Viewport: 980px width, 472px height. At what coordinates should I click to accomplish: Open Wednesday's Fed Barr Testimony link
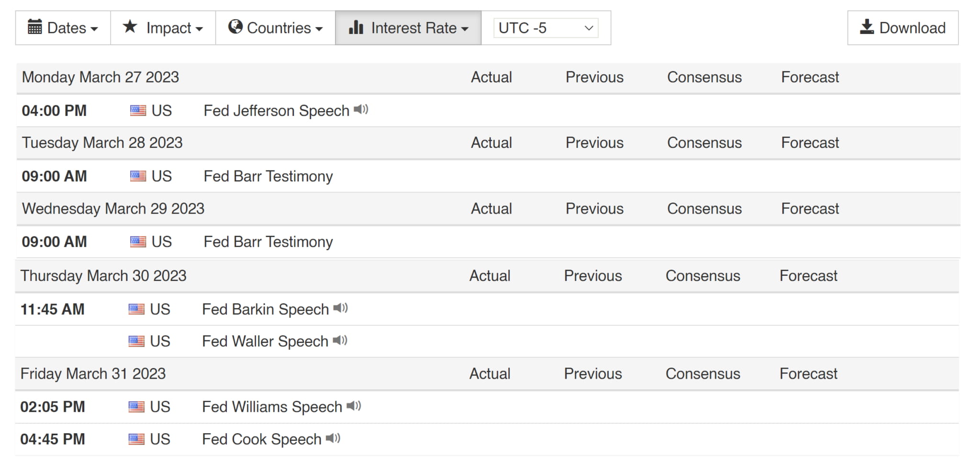click(x=268, y=242)
